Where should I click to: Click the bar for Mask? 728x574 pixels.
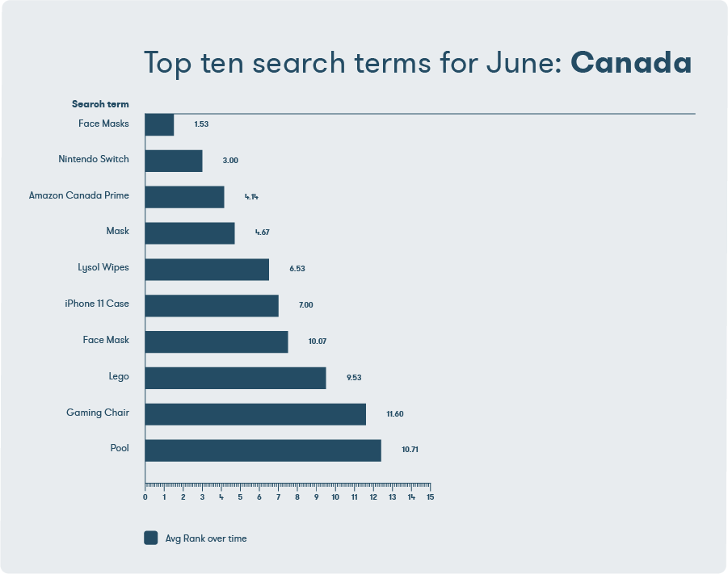pyautogui.click(x=189, y=233)
